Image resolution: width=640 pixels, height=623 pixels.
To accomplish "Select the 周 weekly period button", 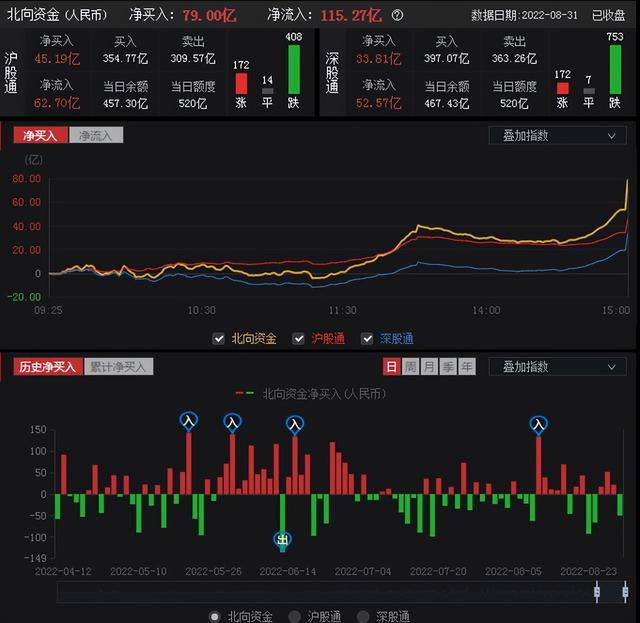I will (410, 367).
